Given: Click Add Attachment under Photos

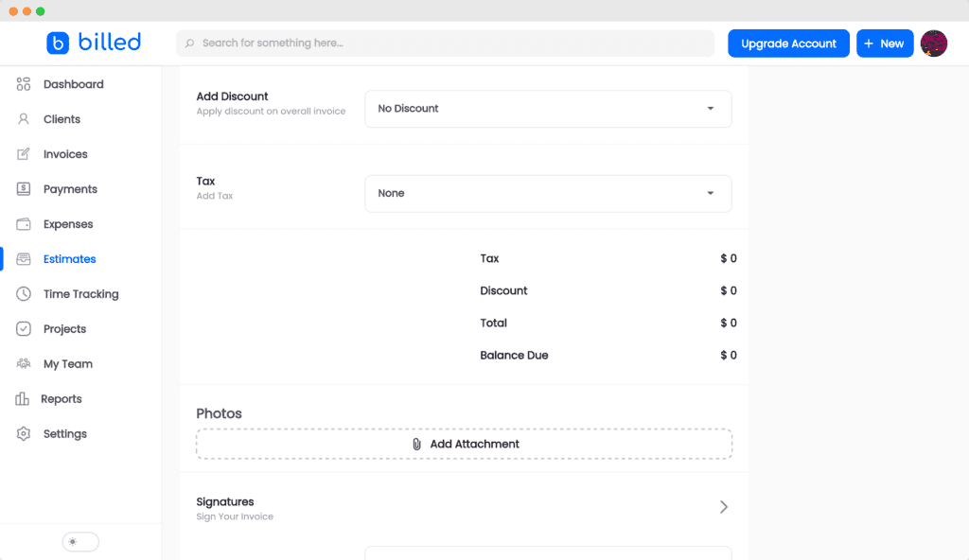Looking at the screenshot, I should [464, 444].
